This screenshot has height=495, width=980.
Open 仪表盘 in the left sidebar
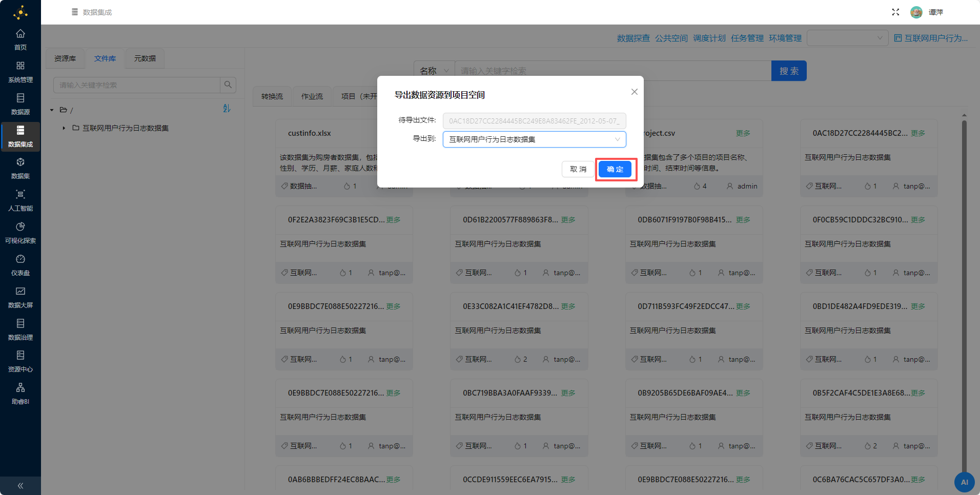21,265
